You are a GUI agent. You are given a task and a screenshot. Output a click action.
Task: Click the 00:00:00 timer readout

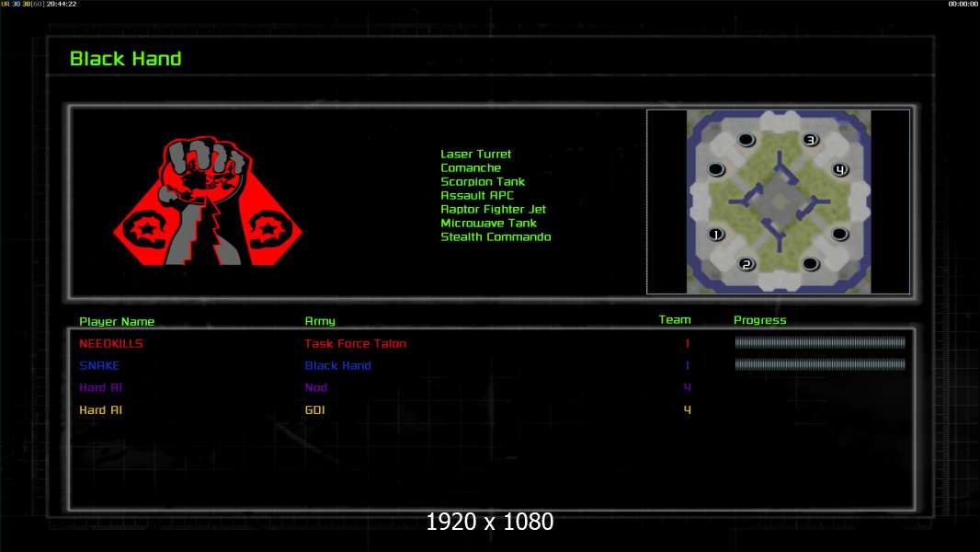click(x=963, y=4)
